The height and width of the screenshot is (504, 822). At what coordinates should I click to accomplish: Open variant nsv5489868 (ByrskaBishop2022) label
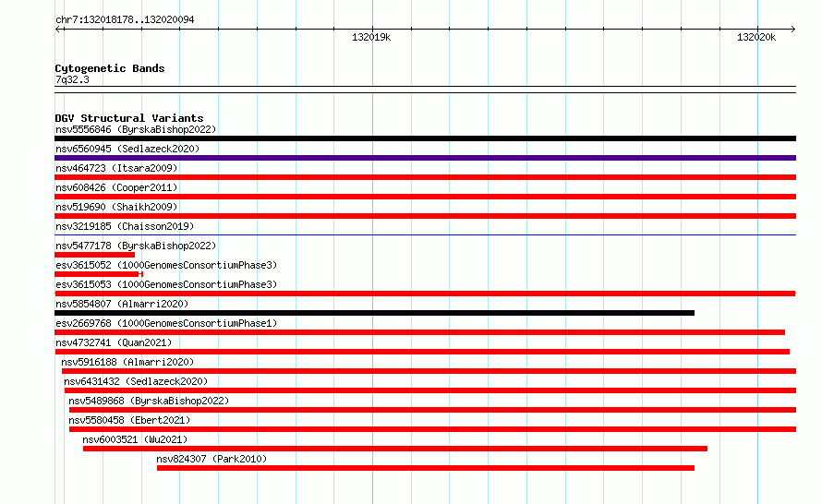pyautogui.click(x=149, y=401)
